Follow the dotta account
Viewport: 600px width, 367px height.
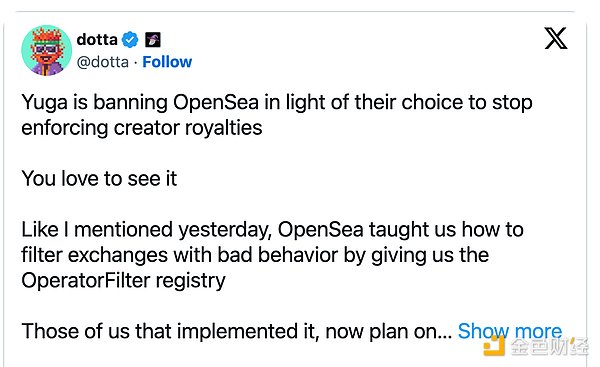[167, 62]
